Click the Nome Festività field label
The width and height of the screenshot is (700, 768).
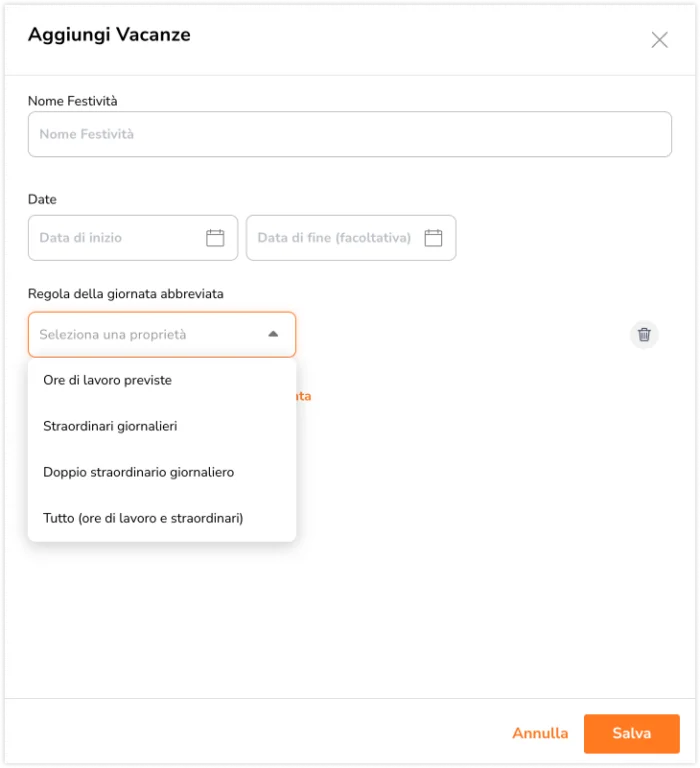click(x=72, y=101)
